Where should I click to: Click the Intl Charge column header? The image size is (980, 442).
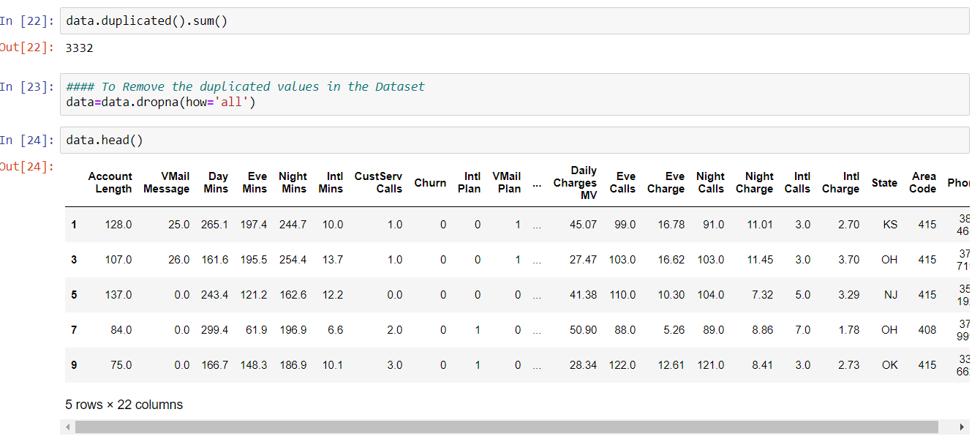point(841,182)
